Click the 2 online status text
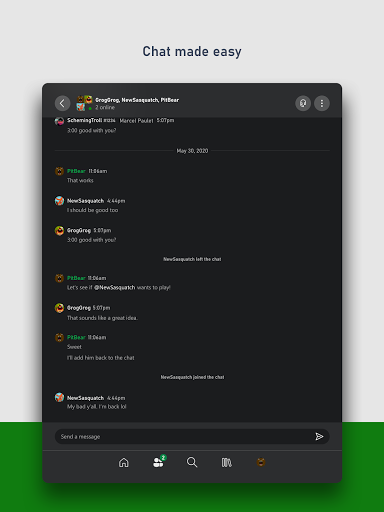This screenshot has height=512, width=384. point(105,108)
